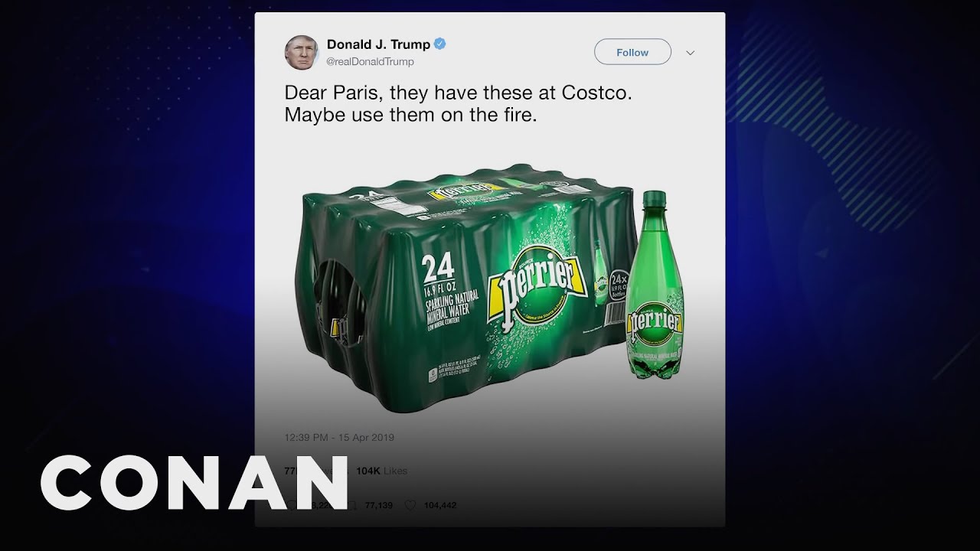
Task: Click the 12:39 PM - 15 Apr 2019 timestamp
Action: tap(339, 438)
